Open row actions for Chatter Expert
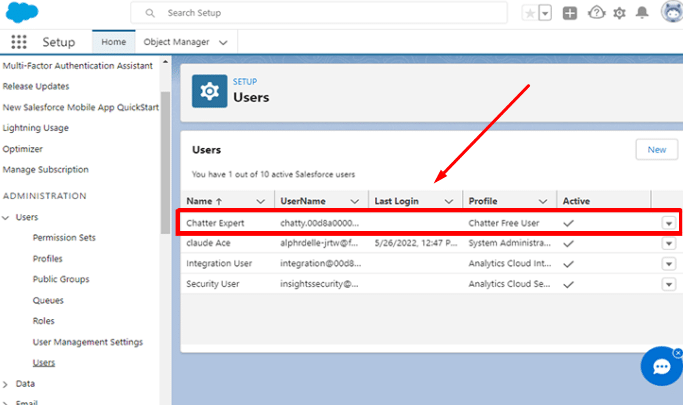 point(669,223)
